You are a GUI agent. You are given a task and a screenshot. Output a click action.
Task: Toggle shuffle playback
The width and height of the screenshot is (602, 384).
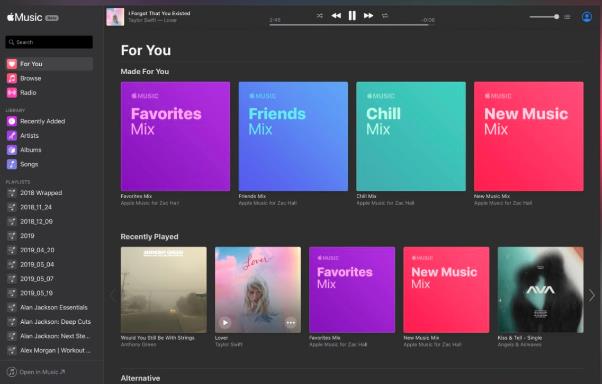point(320,16)
